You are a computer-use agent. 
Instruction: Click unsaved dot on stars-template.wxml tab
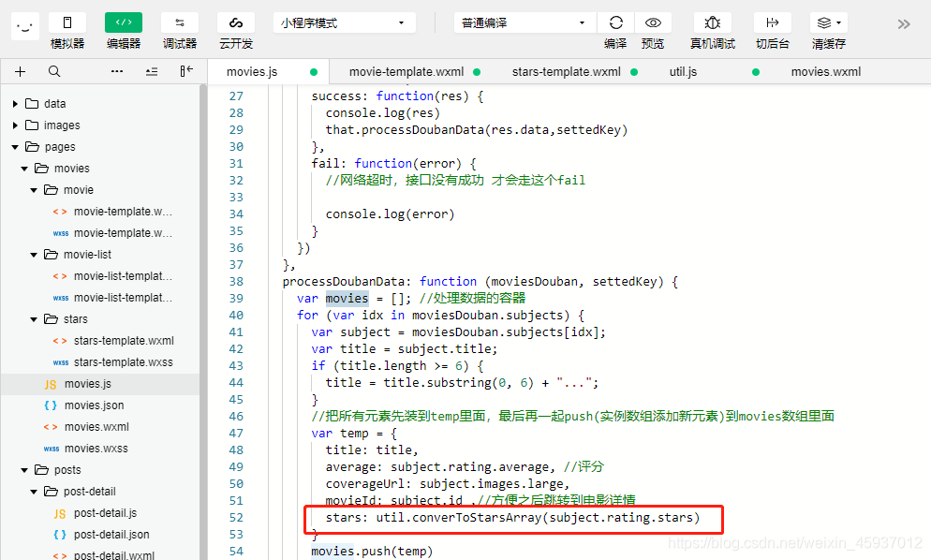coord(634,72)
